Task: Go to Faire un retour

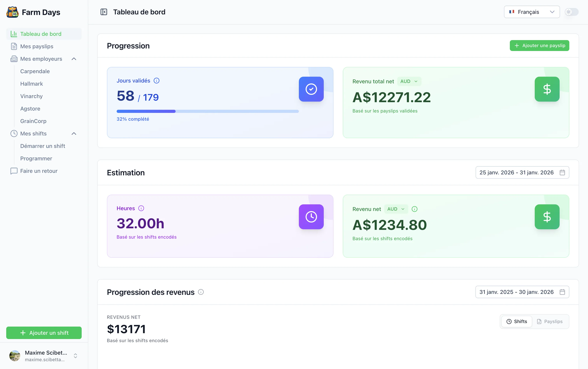Action: [39, 171]
